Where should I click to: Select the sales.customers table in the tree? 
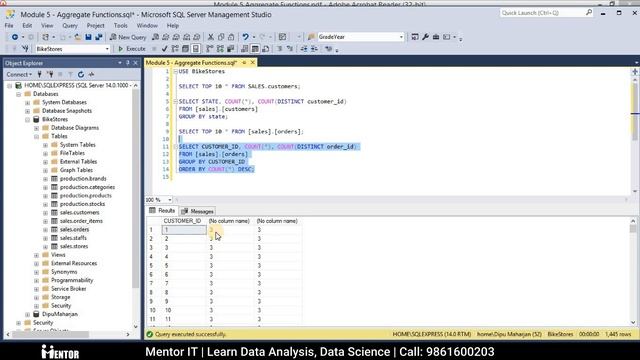pos(79,213)
